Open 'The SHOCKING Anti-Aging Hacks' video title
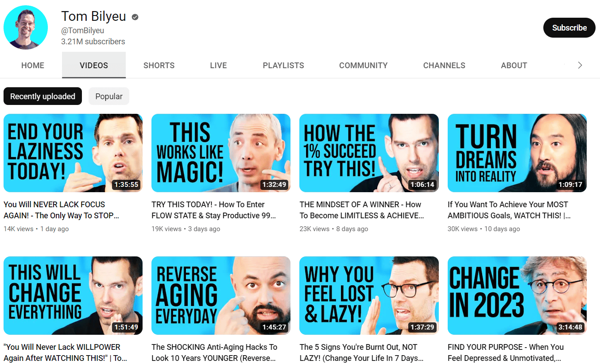The image size is (600, 364). pyautogui.click(x=214, y=352)
